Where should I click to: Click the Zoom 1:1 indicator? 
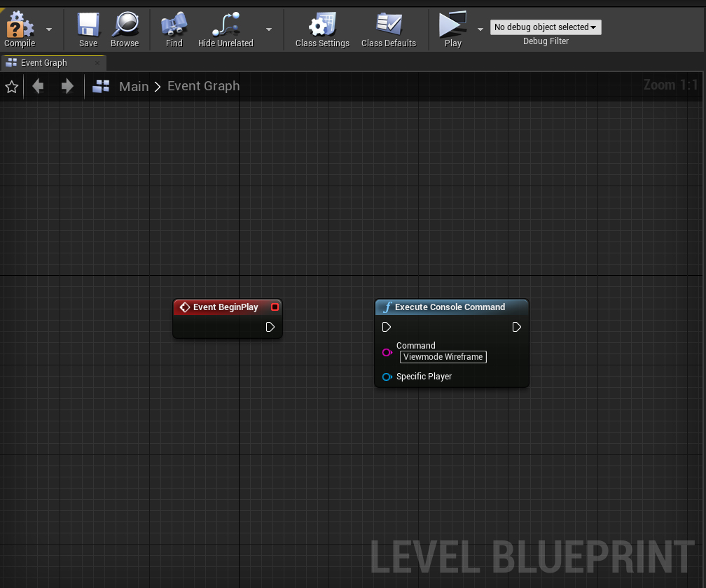[x=670, y=85]
